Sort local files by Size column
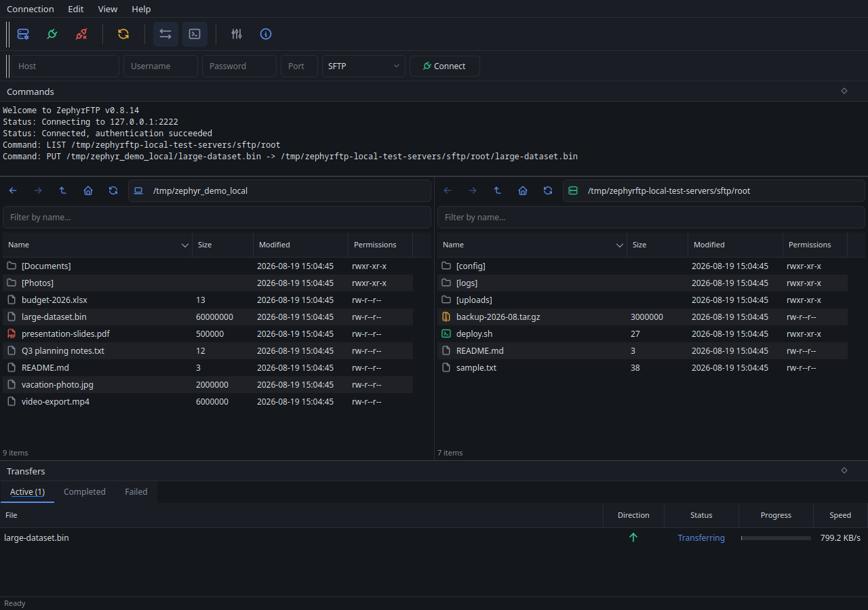868x610 pixels. pos(222,245)
